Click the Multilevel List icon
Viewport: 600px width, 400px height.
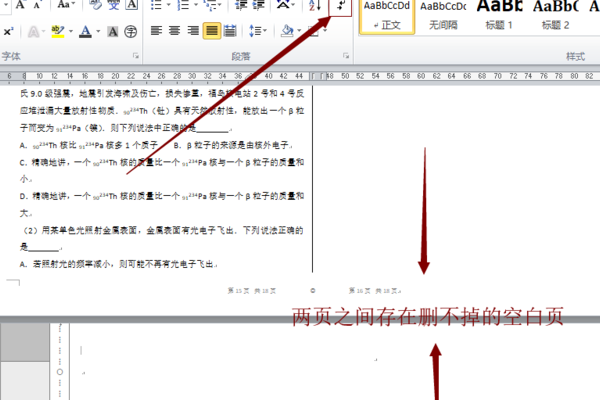pos(210,5)
